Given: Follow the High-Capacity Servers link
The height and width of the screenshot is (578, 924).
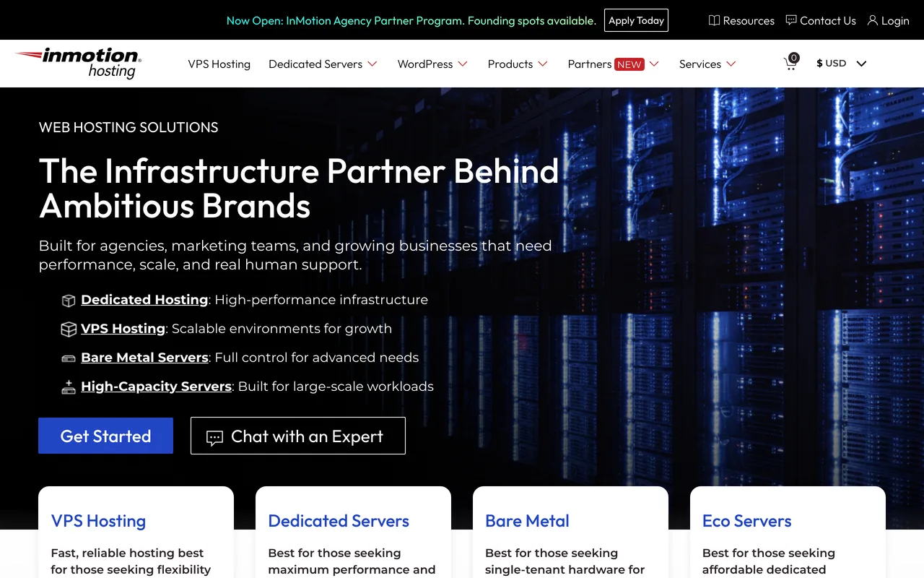Looking at the screenshot, I should 156,387.
